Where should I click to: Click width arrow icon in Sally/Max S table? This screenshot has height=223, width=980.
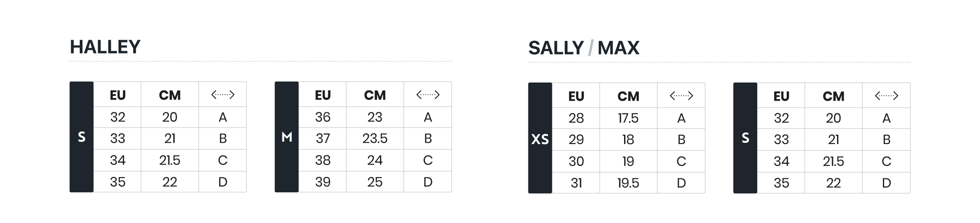coord(886,95)
